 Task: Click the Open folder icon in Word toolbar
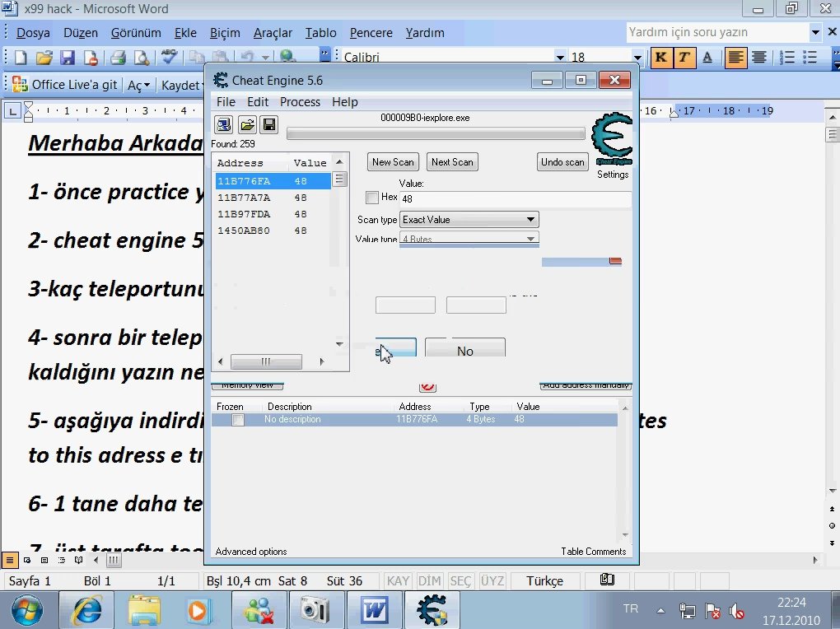pyautogui.click(x=44, y=58)
